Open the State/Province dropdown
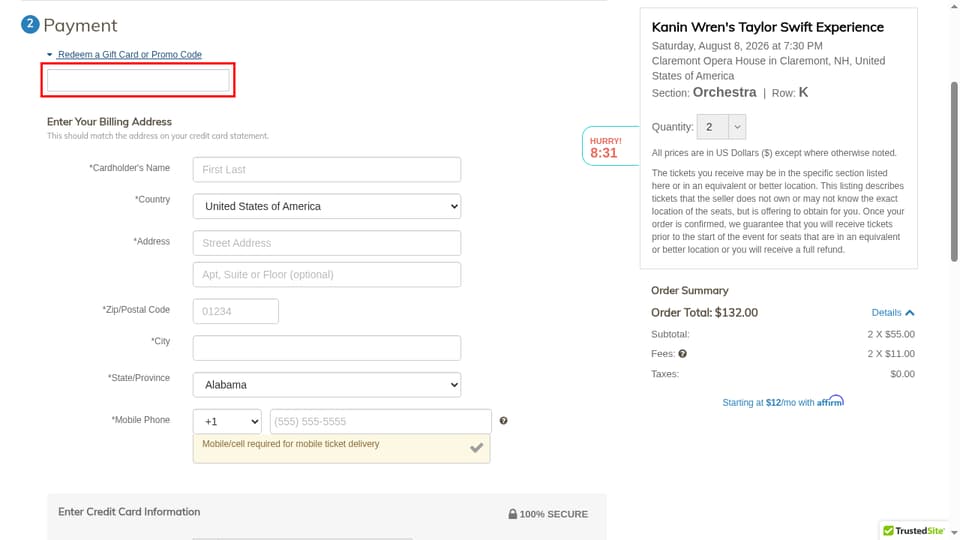The height and width of the screenshot is (540, 960). [x=326, y=384]
